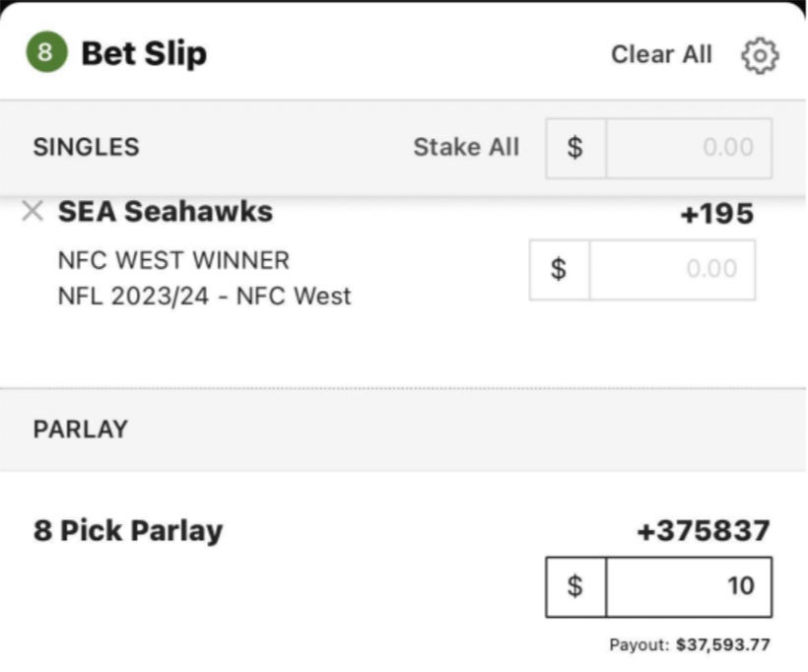808x672 pixels.
Task: Click the Stake All label
Action: (466, 147)
